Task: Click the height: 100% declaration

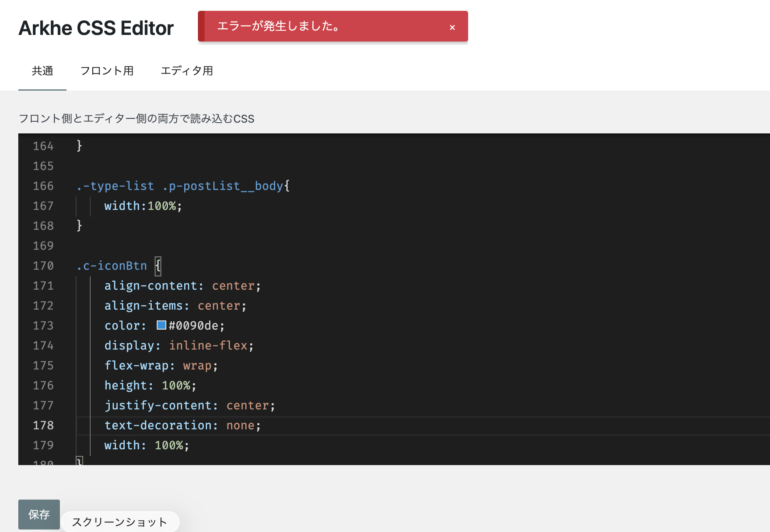Action: pos(150,385)
